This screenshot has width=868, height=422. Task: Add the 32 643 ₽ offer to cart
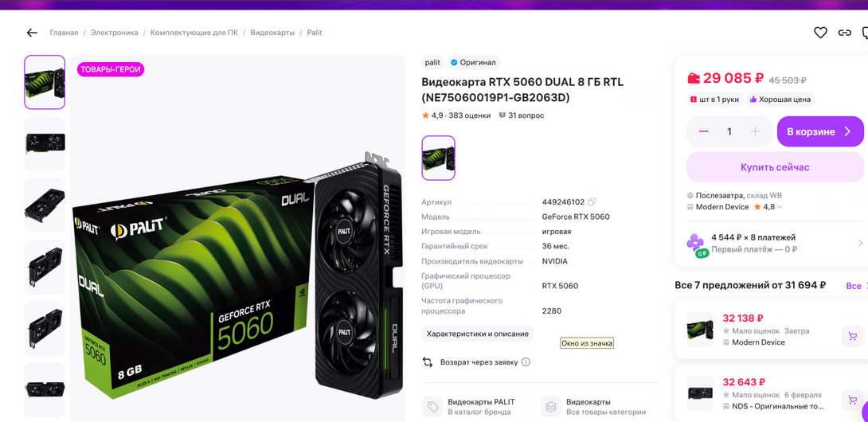point(853,400)
